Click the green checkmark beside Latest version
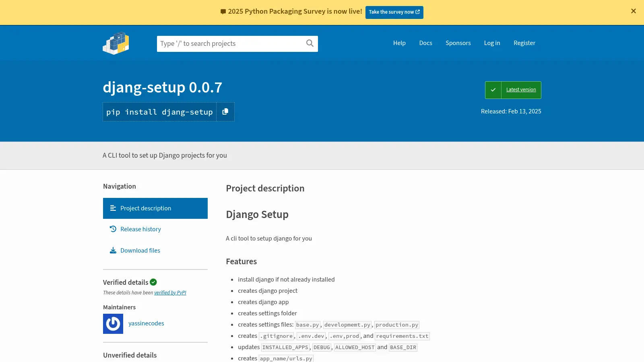Image resolution: width=644 pixels, height=362 pixels. pyautogui.click(x=493, y=90)
